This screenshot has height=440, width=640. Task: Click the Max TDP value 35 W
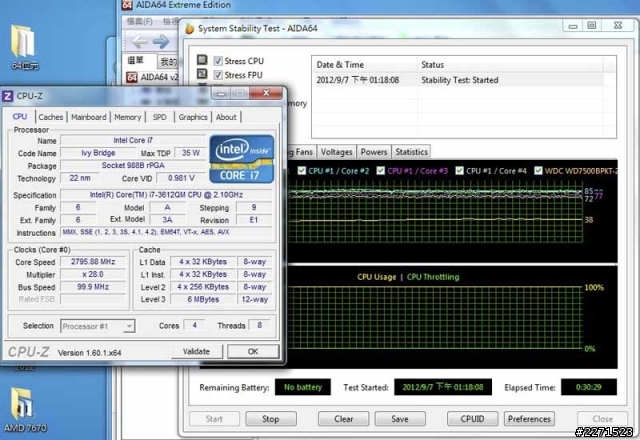pyautogui.click(x=191, y=153)
